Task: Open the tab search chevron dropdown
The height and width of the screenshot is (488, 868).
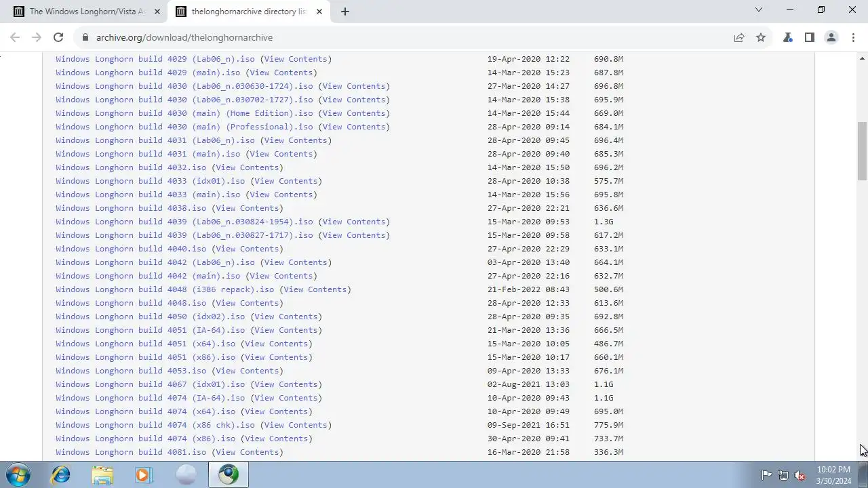Action: coord(759,10)
